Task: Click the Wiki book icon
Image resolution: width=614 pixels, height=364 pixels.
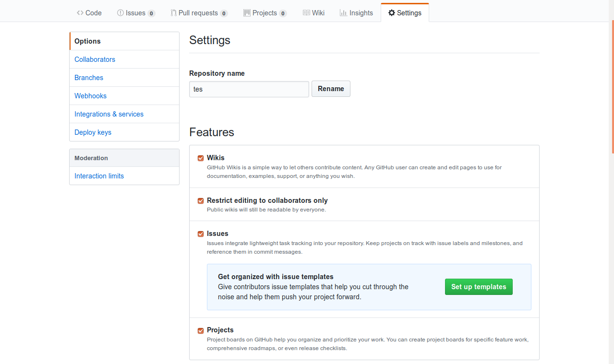Action: click(x=306, y=13)
